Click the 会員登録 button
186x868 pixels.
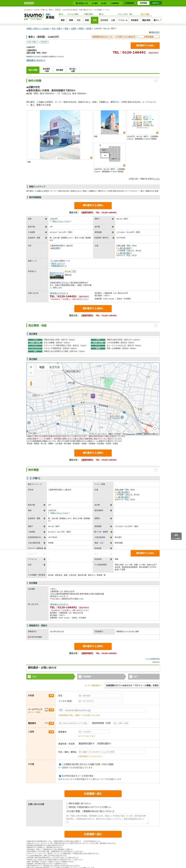[x=143, y=3]
